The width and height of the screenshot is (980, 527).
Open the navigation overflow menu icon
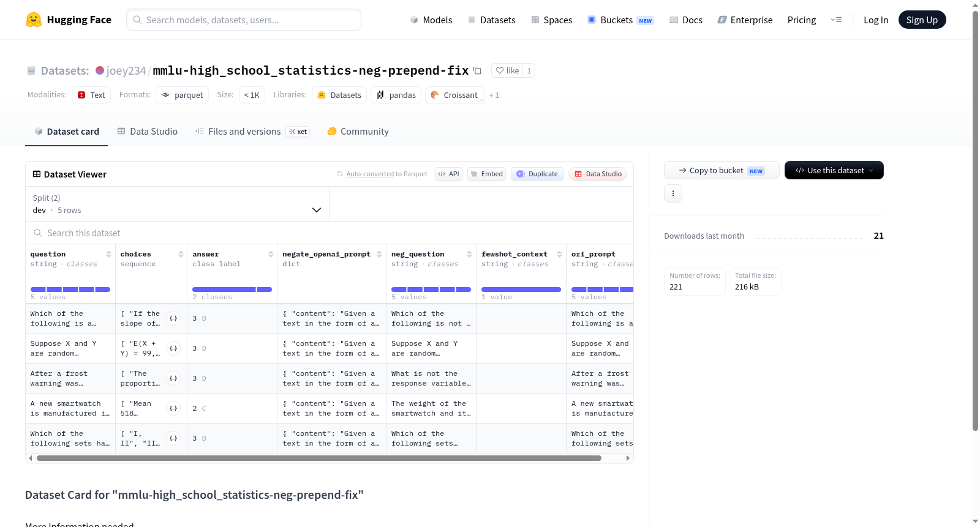pos(836,20)
